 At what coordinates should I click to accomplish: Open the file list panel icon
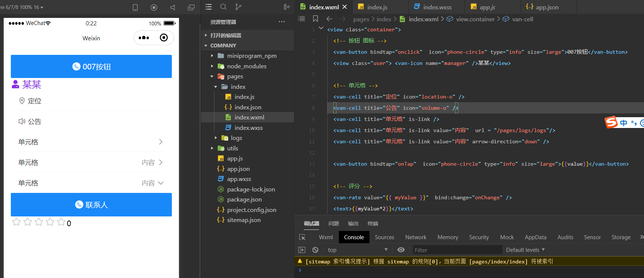(208, 7)
